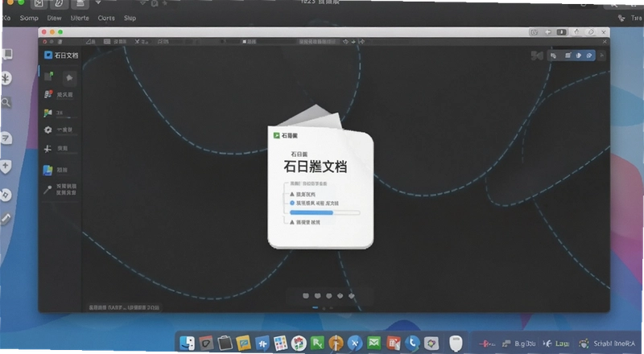Expand the last triangle item in the dialog
The width and height of the screenshot is (644, 354).
[x=292, y=222]
